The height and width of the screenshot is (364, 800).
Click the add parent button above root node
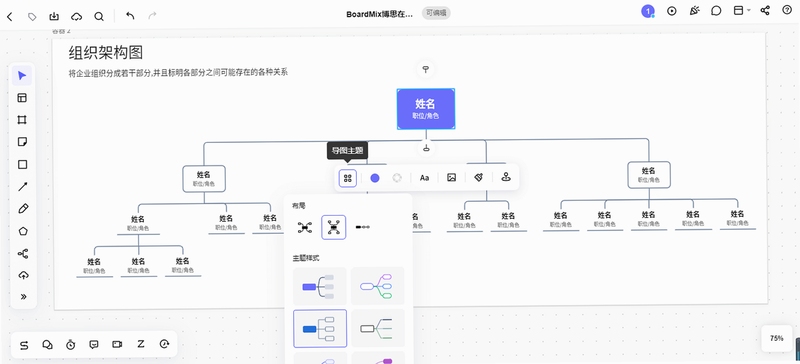[x=426, y=69]
